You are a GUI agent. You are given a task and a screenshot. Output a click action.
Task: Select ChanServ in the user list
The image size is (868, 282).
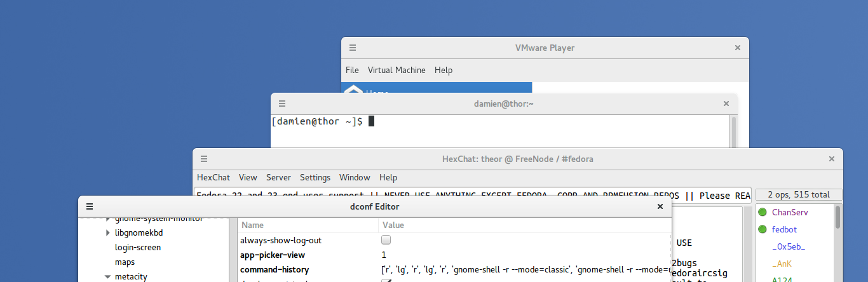click(790, 212)
